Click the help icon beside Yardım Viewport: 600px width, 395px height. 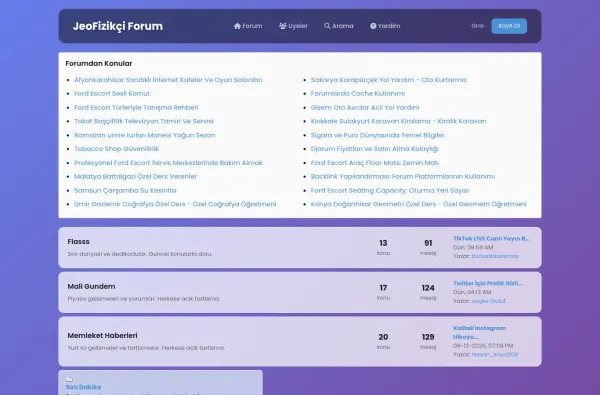click(x=373, y=26)
